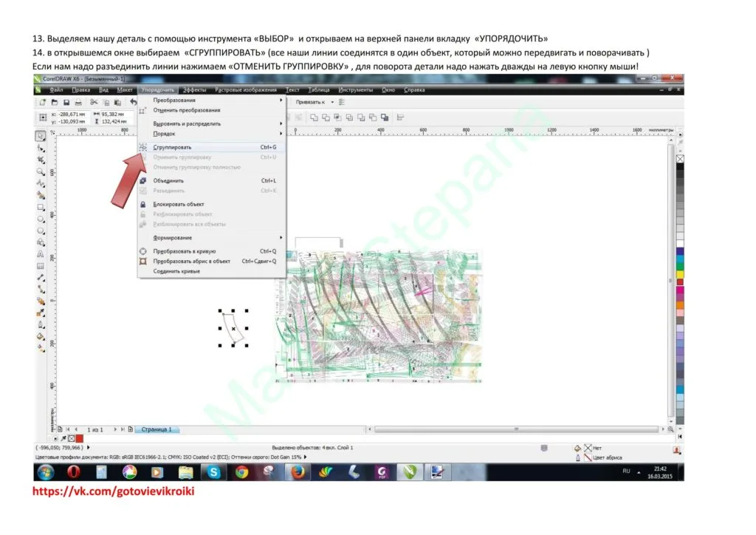The image size is (756, 535).
Task: Pick the yellow swatch in right palette
Action: (x=680, y=274)
